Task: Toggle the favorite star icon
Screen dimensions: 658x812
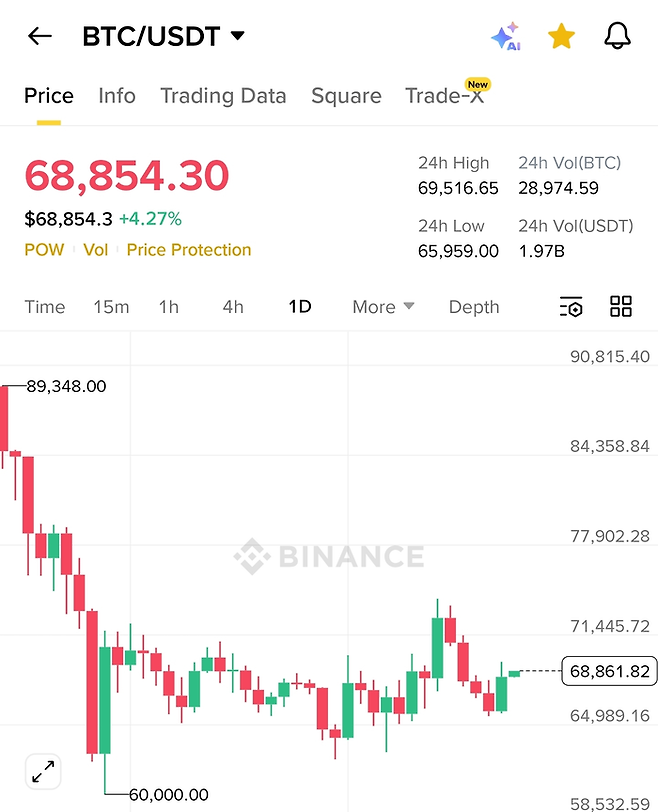Action: click(561, 37)
